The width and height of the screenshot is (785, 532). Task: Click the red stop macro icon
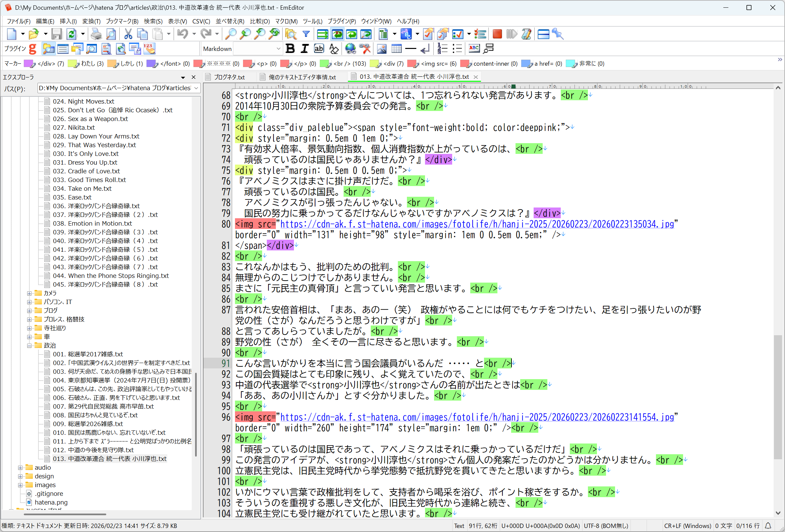497,34
